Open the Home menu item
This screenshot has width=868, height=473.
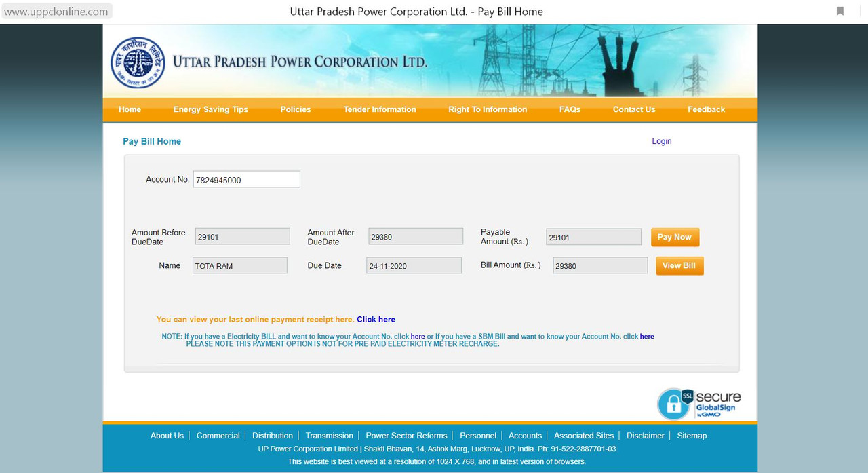click(x=130, y=109)
